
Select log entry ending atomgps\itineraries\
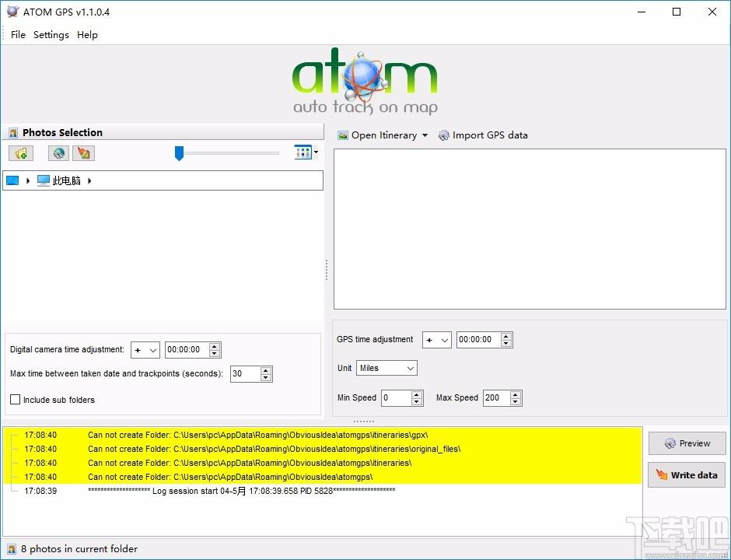pyautogui.click(x=323, y=463)
